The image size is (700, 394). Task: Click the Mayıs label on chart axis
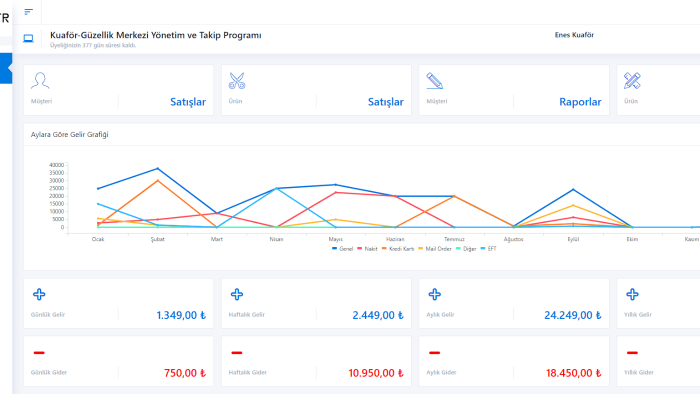click(x=336, y=240)
